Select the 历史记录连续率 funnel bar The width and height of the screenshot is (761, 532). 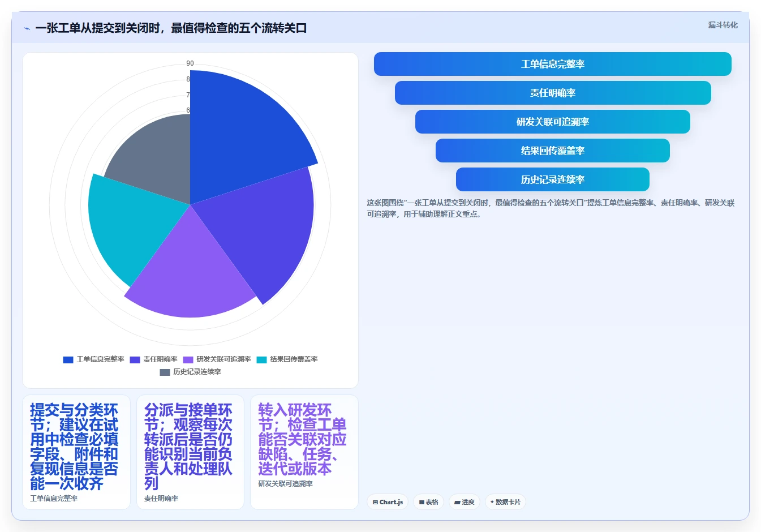[x=552, y=179]
